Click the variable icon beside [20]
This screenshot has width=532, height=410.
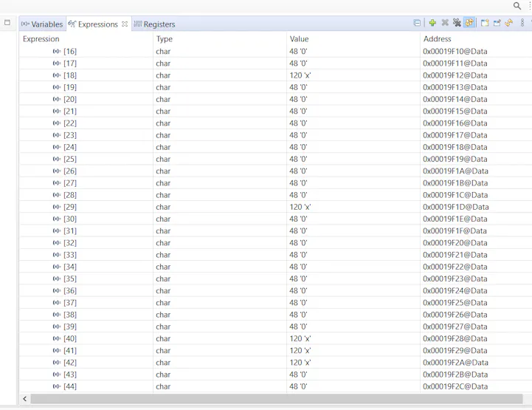coord(57,99)
